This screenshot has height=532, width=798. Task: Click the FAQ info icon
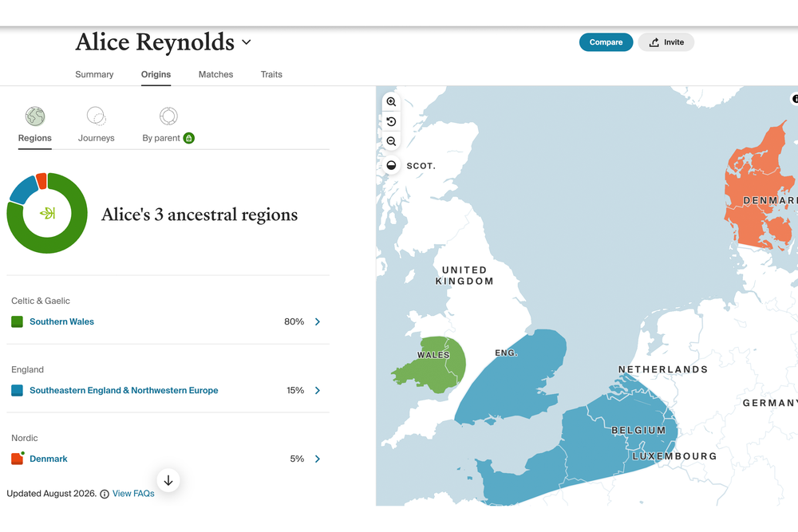click(105, 494)
